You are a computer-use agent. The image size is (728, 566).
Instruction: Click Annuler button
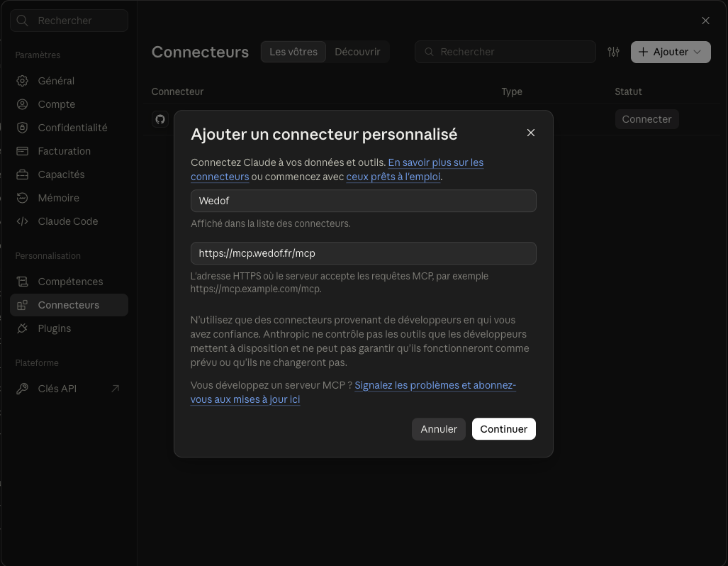439,429
